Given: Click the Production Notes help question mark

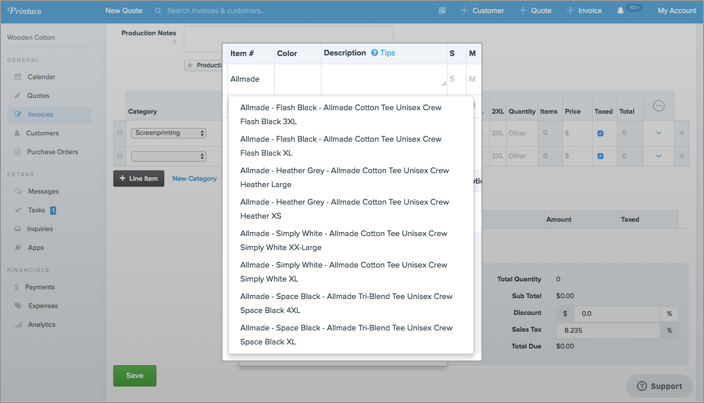Looking at the screenshot, I should [174, 43].
